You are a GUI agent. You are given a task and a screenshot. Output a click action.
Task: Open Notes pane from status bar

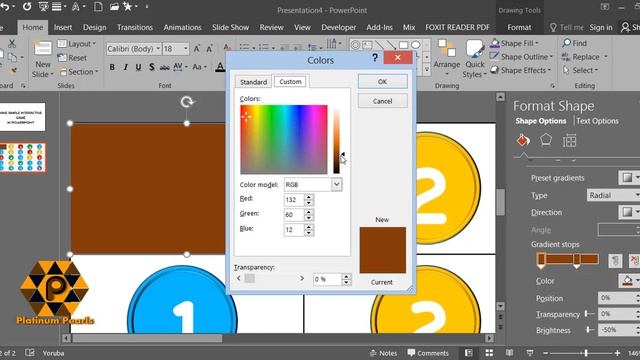point(383,353)
